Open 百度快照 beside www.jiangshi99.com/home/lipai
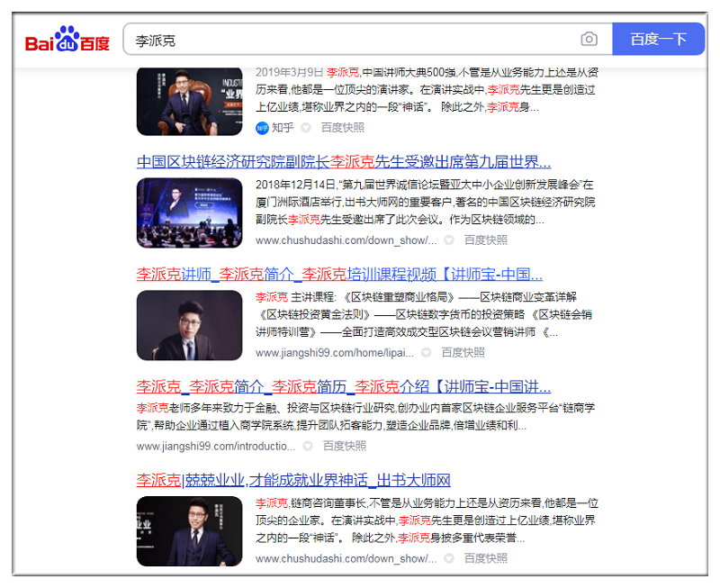The height and width of the screenshot is (588, 720). 463,352
